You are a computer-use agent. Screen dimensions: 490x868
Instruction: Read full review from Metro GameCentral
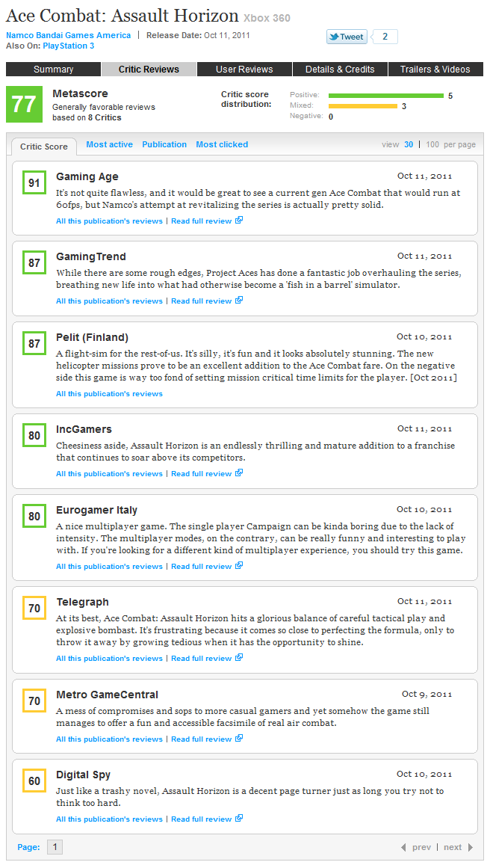tap(202, 739)
